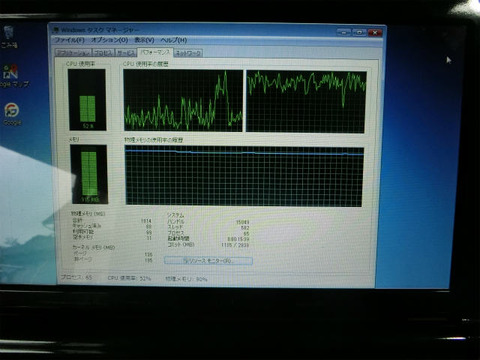The image size is (480, 360).
Task: Open the Google Chrome desktop icon
Action: 12,114
